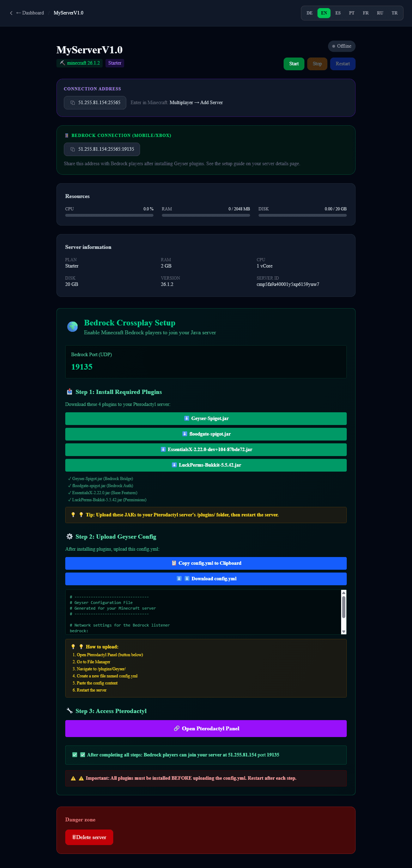
Task: Switch language to RU
Action: click(380, 13)
